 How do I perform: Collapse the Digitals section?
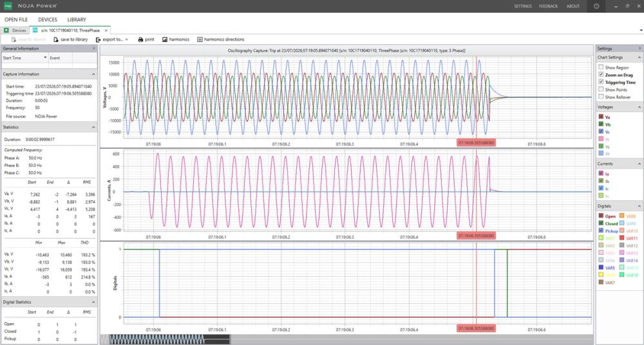tap(639, 206)
